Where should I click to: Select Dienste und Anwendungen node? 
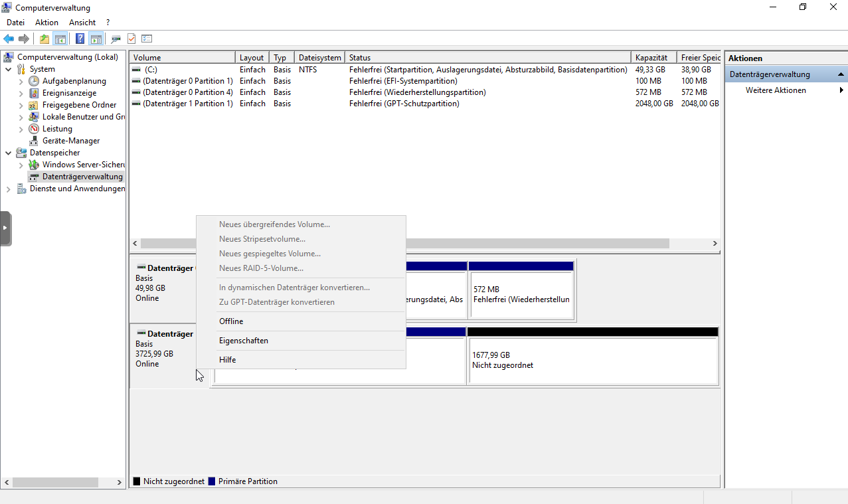(77, 189)
